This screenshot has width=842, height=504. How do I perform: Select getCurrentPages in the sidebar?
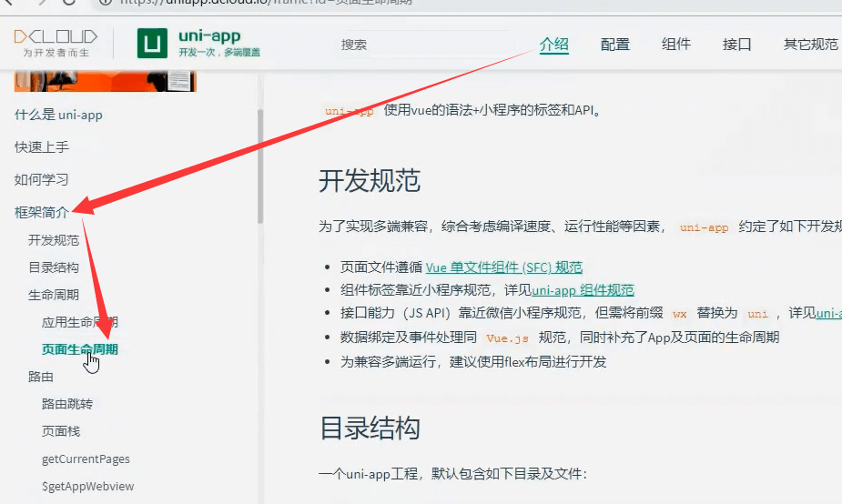86,459
